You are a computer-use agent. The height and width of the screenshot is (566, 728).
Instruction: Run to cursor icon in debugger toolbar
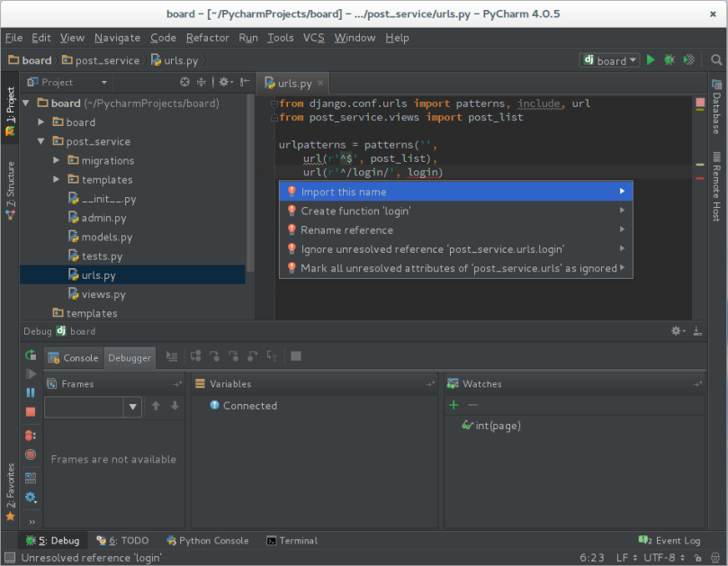point(272,356)
